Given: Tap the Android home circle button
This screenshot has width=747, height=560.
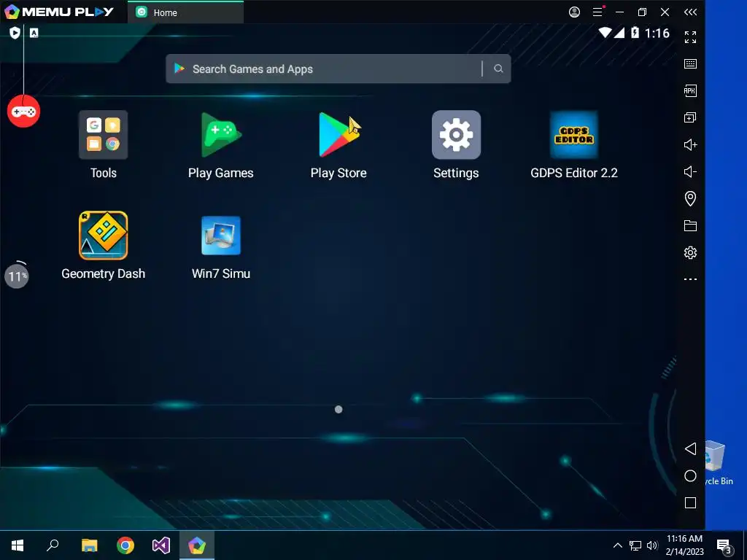Looking at the screenshot, I should (690, 475).
